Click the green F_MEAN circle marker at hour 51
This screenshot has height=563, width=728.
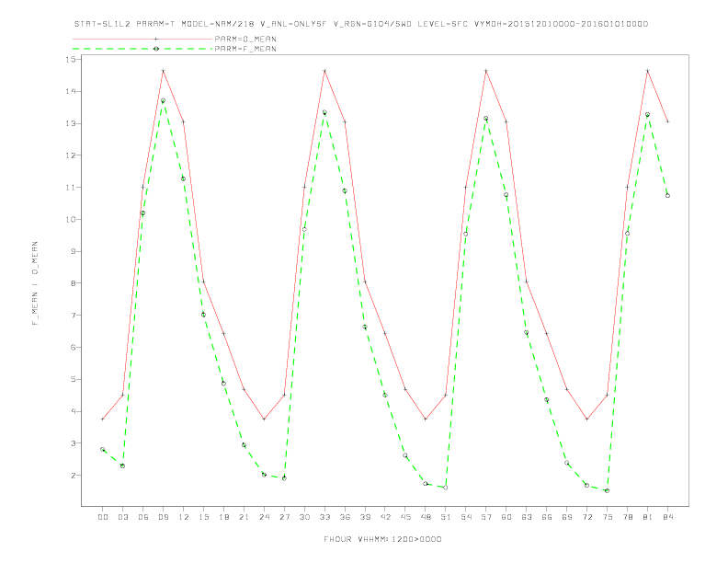[446, 488]
